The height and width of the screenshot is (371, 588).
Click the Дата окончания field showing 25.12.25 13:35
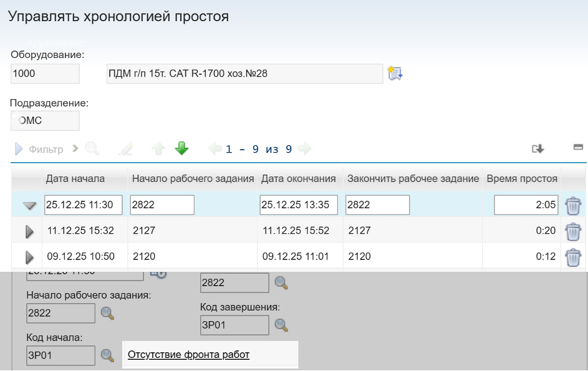299,205
